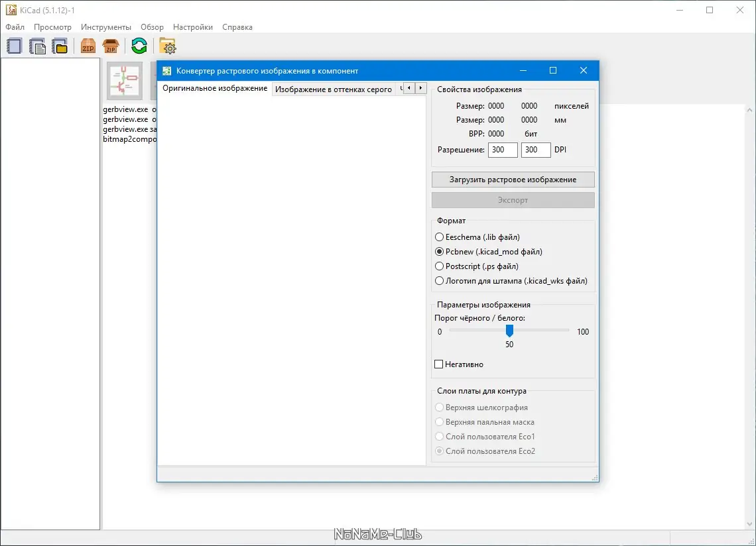Click the Unarchive project ZIP box icon
756x546 pixels.
(111, 46)
